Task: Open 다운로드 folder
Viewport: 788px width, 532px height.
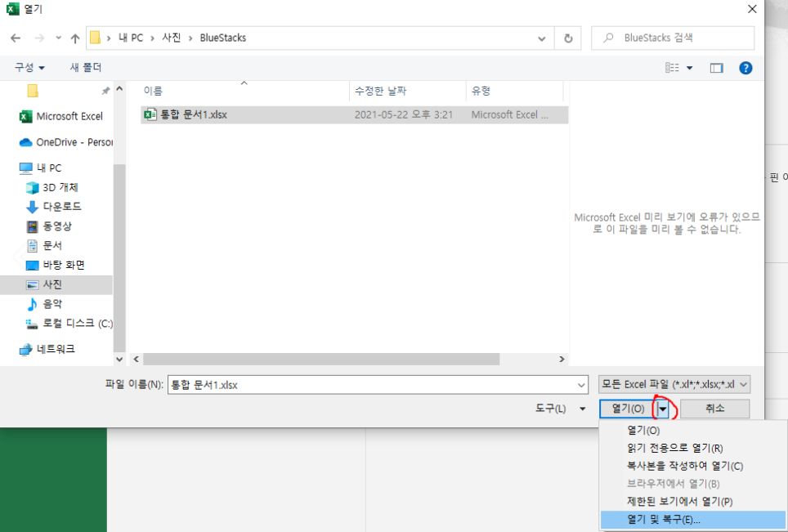Action: click(54, 207)
